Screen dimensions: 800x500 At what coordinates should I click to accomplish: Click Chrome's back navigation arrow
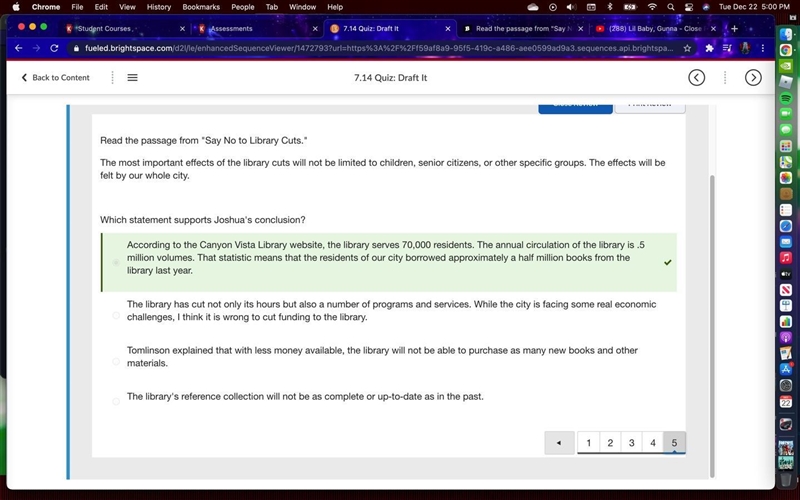[19, 48]
